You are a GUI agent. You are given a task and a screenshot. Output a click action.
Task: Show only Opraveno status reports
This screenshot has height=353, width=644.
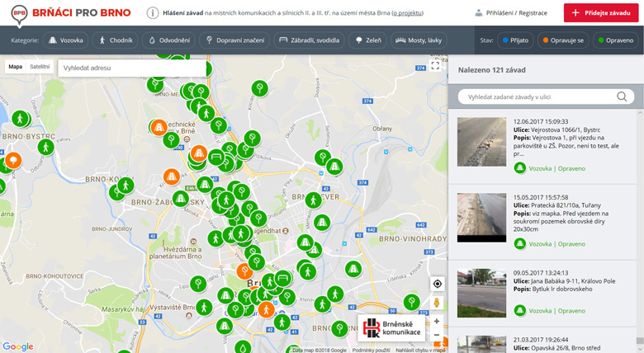pos(616,40)
